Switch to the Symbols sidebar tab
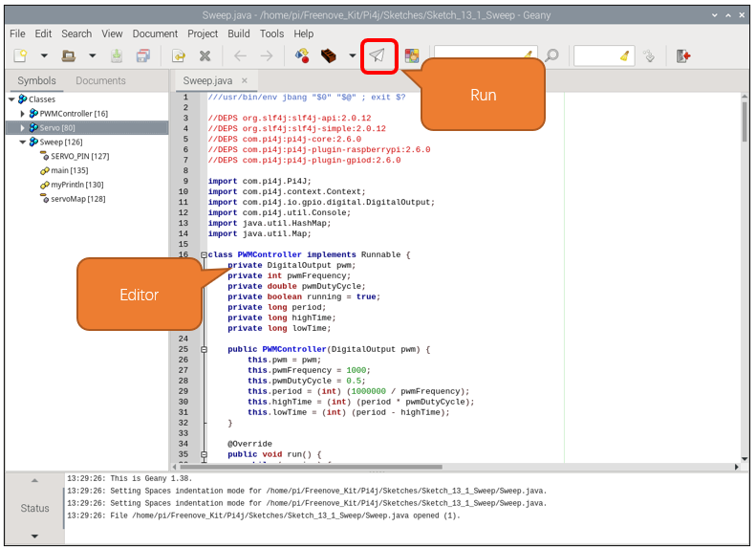Viewport: 756px width, 548px height. (x=36, y=80)
